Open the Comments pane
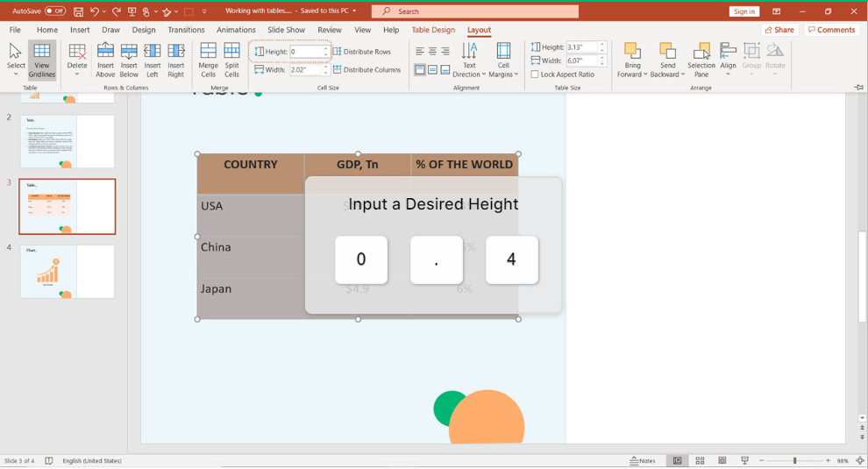This screenshot has width=868, height=469. [x=831, y=30]
